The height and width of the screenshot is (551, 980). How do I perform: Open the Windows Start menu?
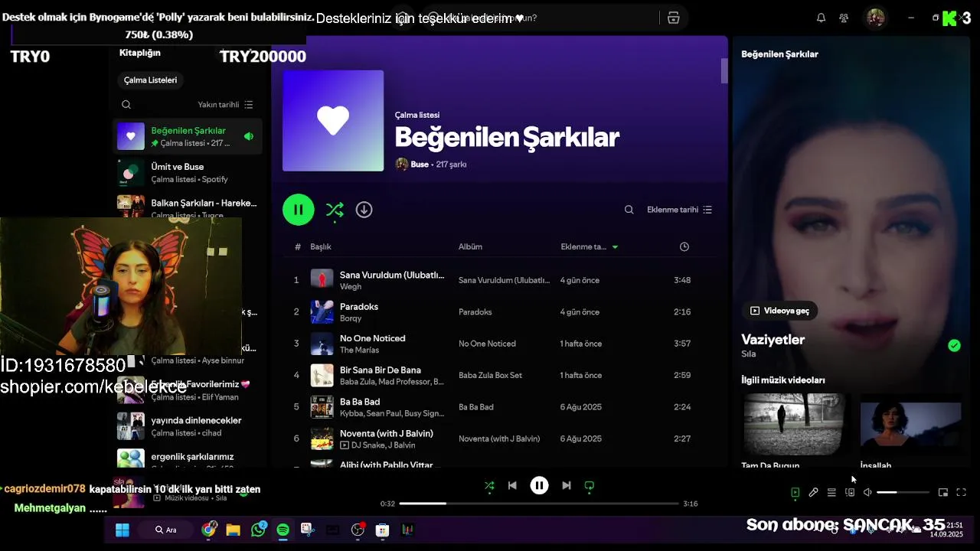point(122,530)
